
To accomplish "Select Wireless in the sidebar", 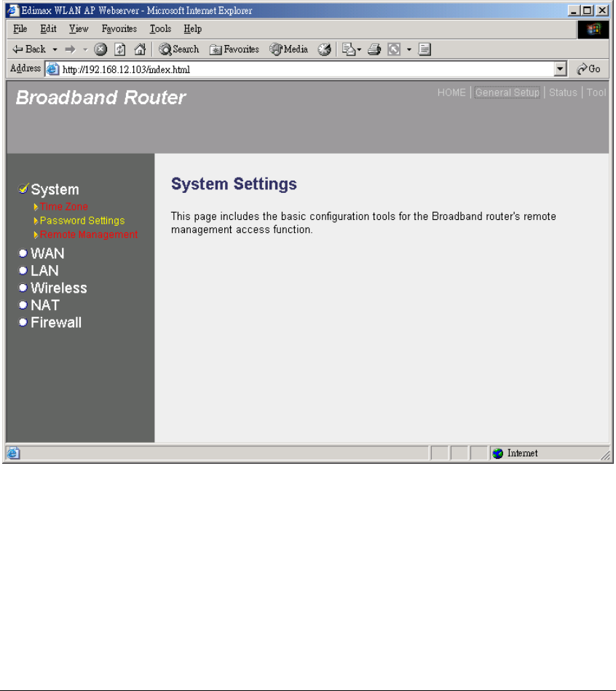I will [x=59, y=288].
